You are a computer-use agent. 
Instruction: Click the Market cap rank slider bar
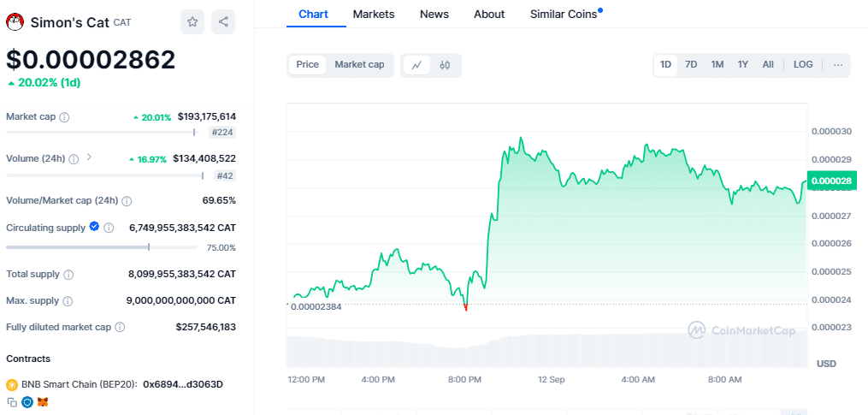pyautogui.click(x=102, y=132)
